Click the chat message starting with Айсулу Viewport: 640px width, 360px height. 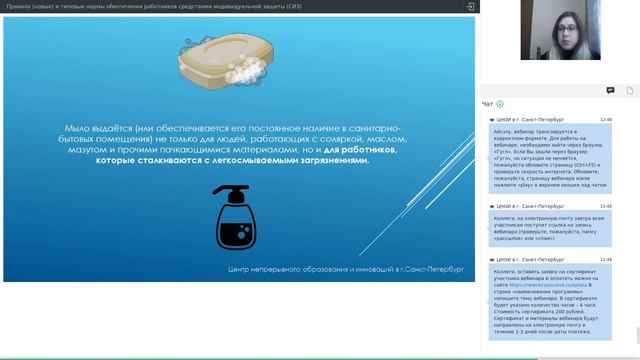(x=550, y=158)
